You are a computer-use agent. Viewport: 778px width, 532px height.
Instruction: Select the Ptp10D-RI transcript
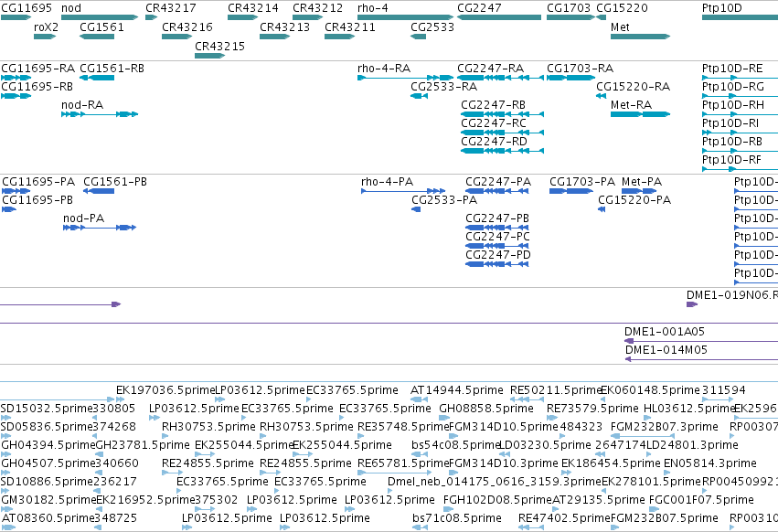coord(740,133)
